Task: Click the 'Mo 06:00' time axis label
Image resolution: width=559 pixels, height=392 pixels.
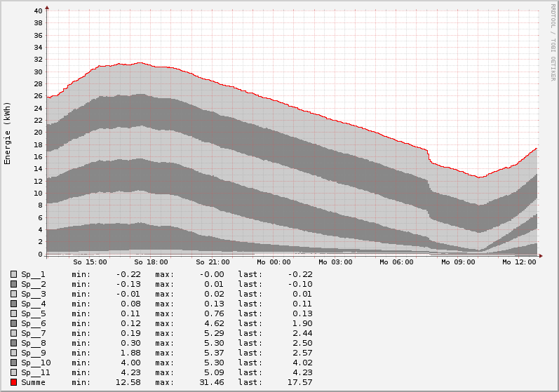Action: click(396, 262)
